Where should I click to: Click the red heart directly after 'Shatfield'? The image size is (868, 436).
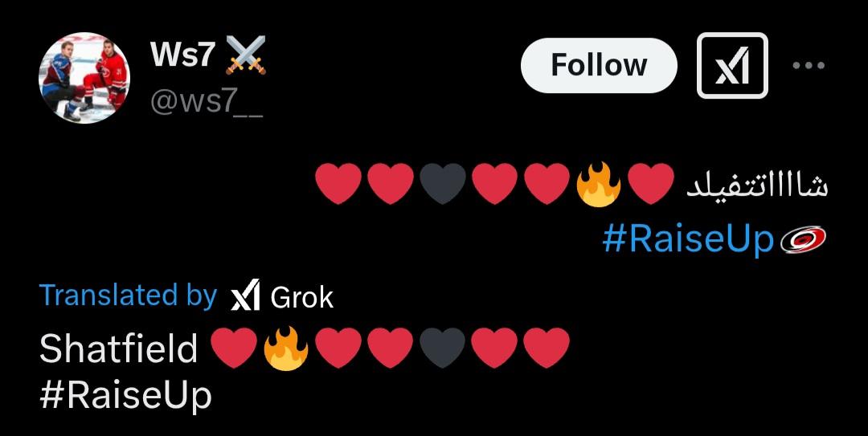[234, 348]
